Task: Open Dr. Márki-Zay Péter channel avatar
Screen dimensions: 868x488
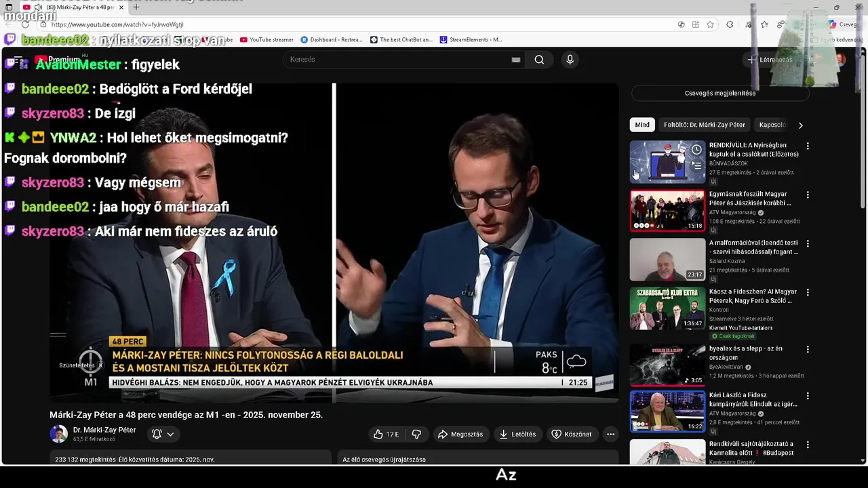Action: [x=59, y=434]
